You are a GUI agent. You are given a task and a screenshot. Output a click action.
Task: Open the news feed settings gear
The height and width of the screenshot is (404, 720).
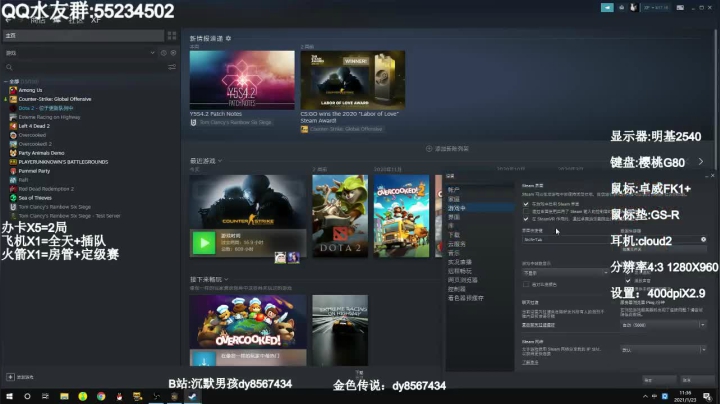pos(229,39)
